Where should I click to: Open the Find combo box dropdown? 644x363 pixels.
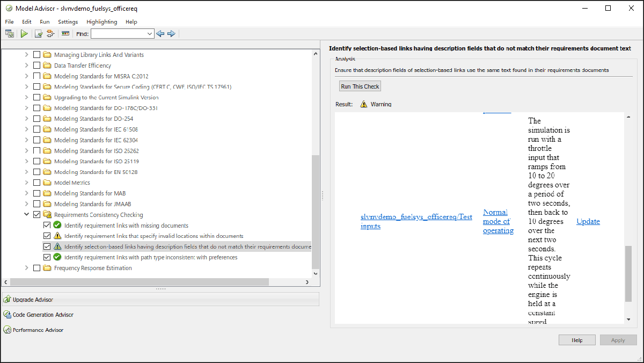149,33
